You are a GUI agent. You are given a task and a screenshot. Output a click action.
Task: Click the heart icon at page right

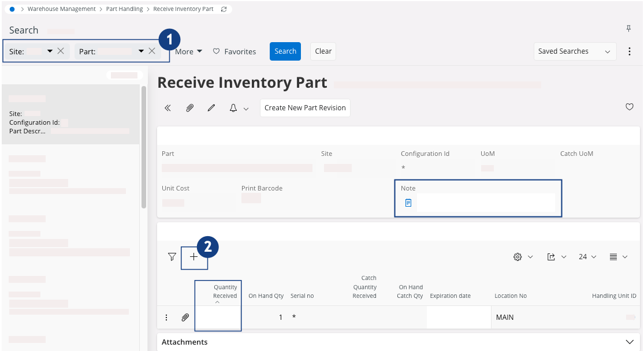[630, 107]
